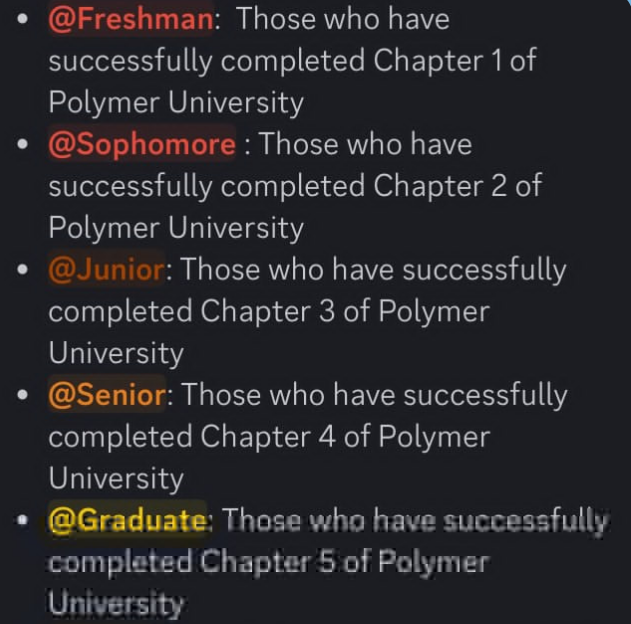Click the @Freshman role mention
Image resolution: width=631 pixels, height=624 pixels.
[131, 19]
